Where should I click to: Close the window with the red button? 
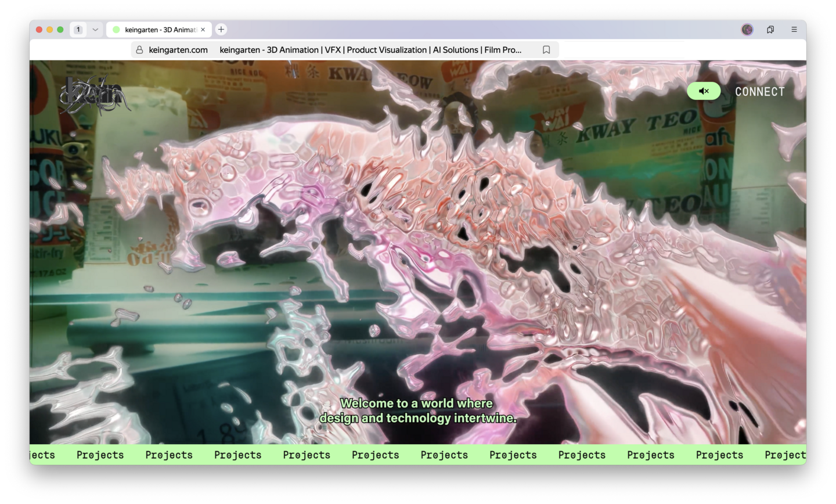pyautogui.click(x=39, y=30)
